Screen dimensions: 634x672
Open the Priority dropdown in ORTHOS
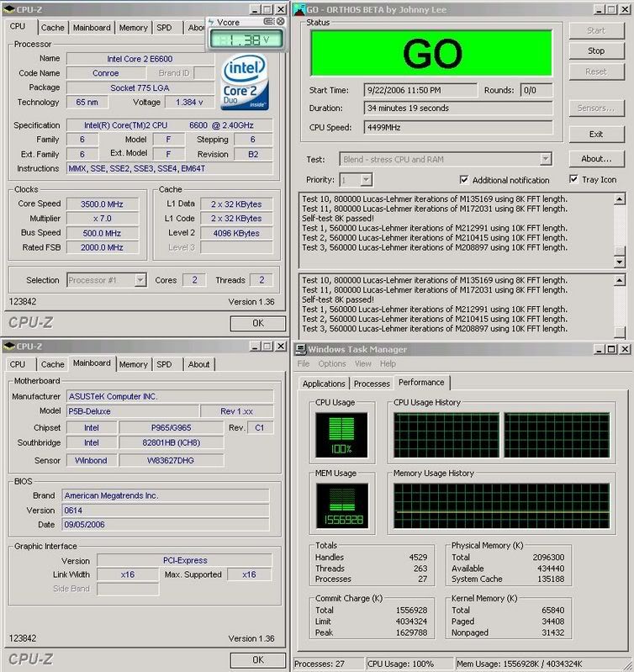[366, 180]
